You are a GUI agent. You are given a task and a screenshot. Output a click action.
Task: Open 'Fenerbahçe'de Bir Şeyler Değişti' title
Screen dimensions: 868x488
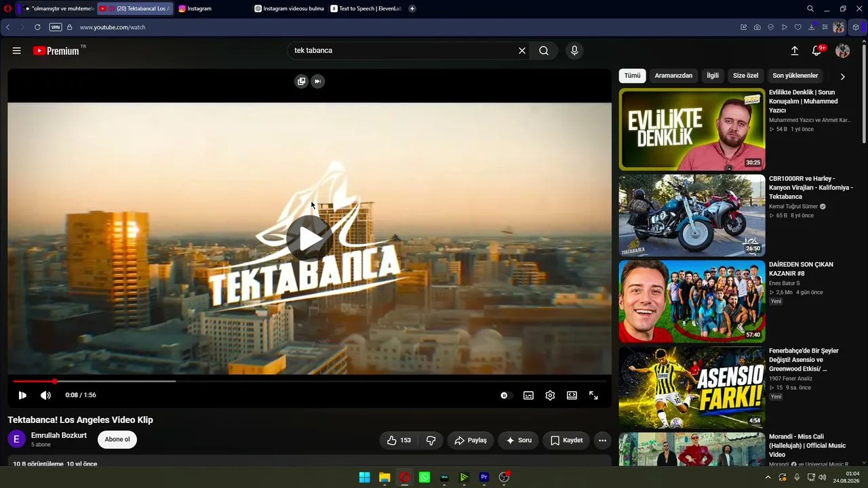pyautogui.click(x=804, y=360)
